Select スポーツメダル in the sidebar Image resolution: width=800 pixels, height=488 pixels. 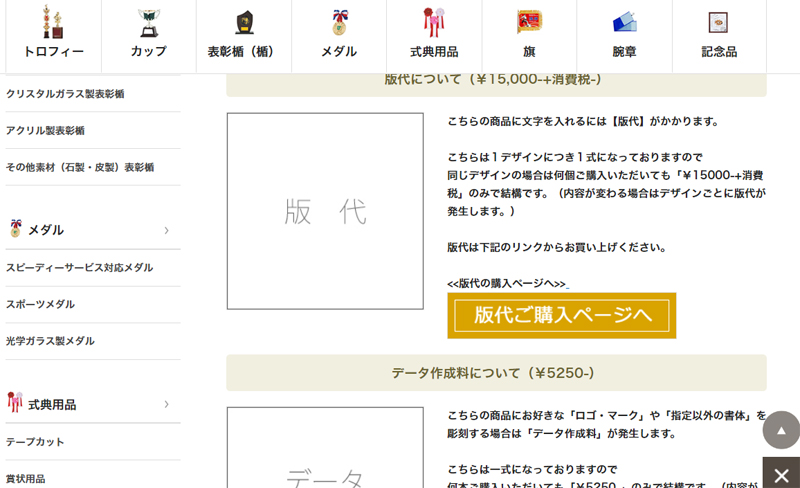point(40,304)
